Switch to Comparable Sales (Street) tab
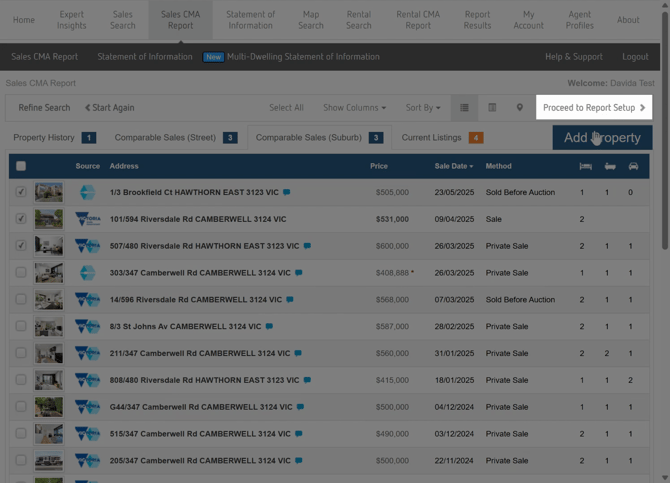This screenshot has width=670, height=483. [x=165, y=137]
